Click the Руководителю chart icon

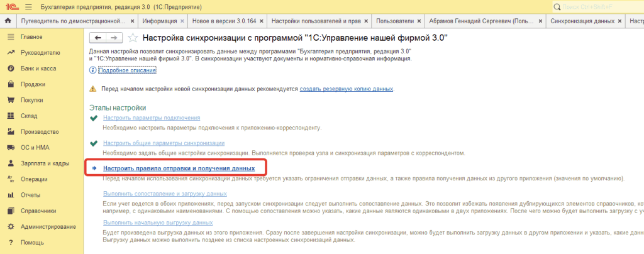(x=11, y=53)
